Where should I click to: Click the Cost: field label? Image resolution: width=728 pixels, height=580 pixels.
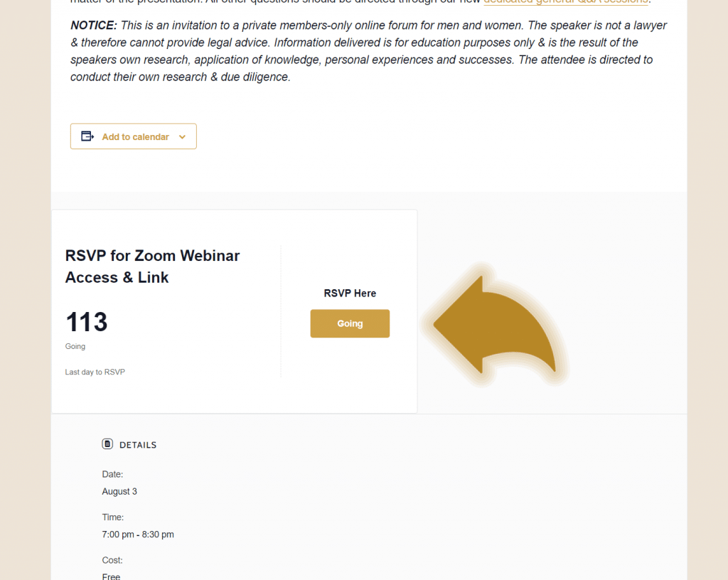pos(112,560)
